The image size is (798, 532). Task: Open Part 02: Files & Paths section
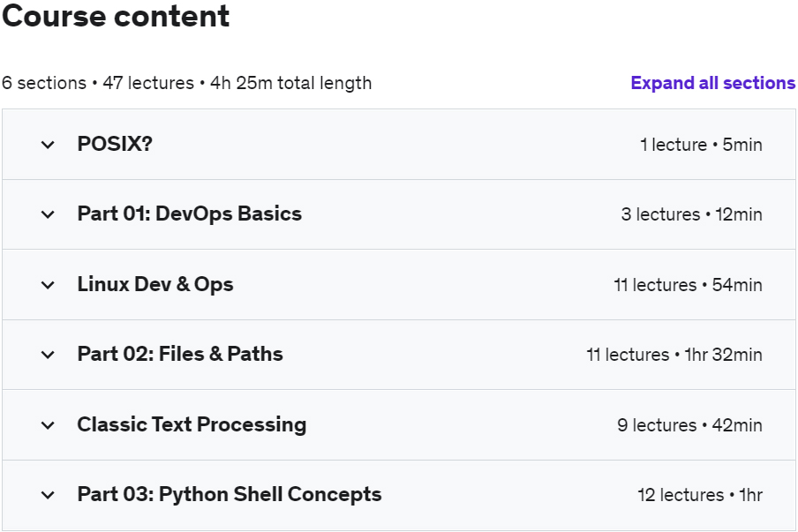(180, 354)
